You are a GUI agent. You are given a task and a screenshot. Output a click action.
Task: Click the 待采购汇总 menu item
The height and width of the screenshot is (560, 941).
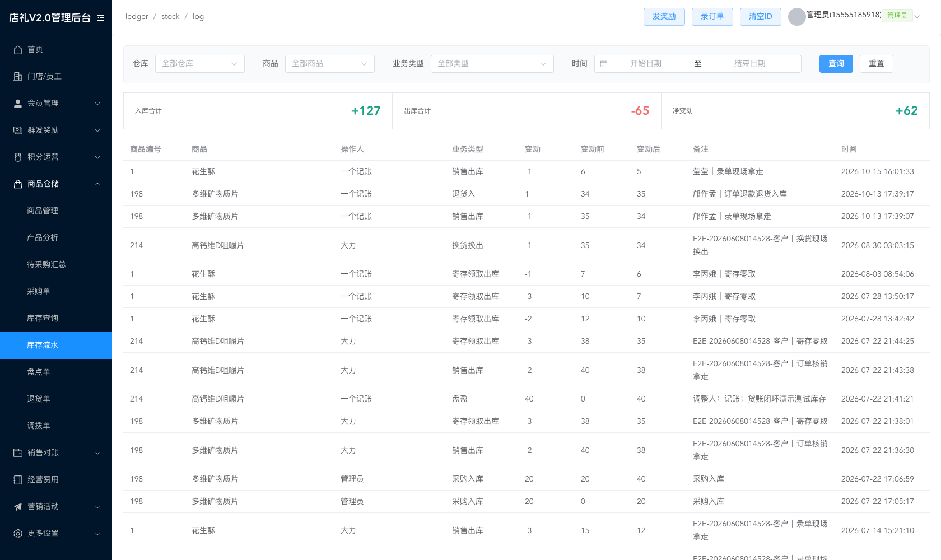[x=56, y=264]
